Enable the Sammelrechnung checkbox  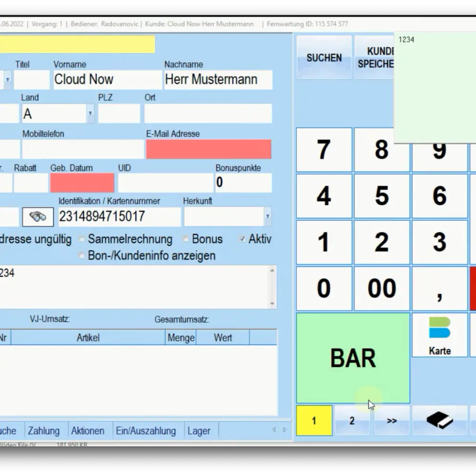pyautogui.click(x=82, y=239)
